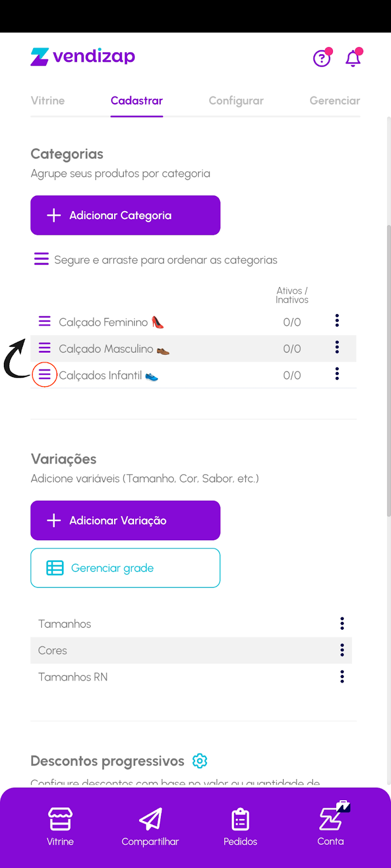Click the Calçado Masculino drag handle
391x868 pixels.
click(45, 348)
